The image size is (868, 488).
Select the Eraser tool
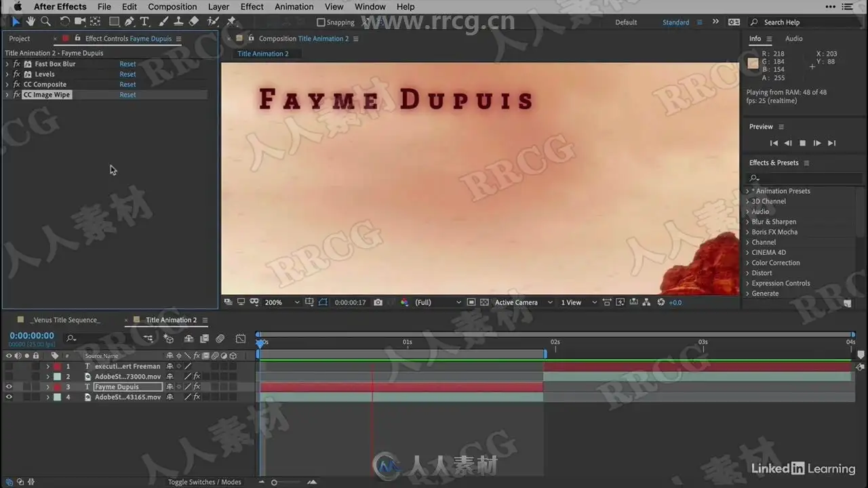point(193,22)
